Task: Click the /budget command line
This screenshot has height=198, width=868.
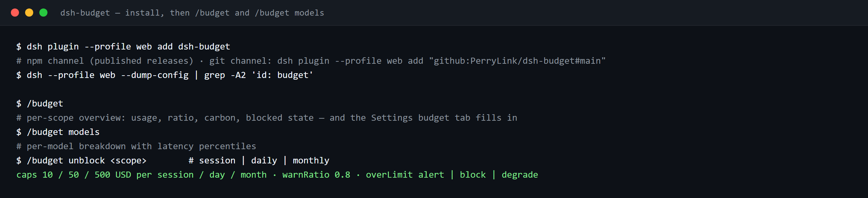Action: [40, 103]
